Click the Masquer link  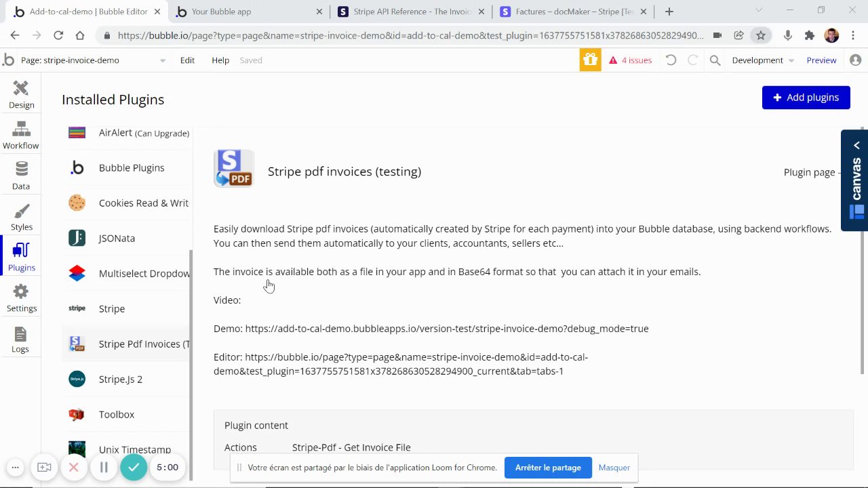[x=614, y=468]
